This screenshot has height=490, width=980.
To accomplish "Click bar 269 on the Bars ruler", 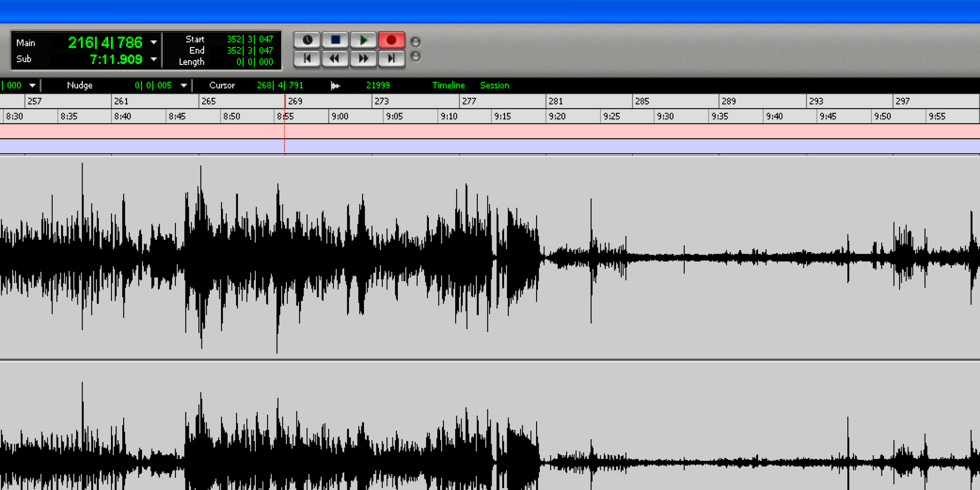I will point(295,101).
